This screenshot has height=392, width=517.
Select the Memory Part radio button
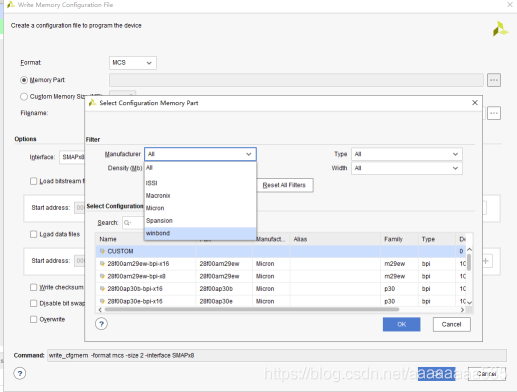[24, 80]
